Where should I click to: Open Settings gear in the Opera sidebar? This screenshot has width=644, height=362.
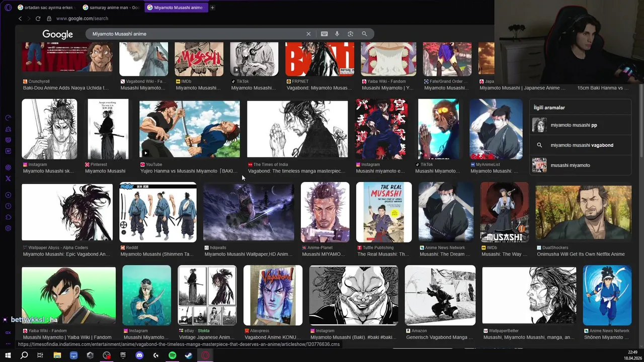pos(8,228)
